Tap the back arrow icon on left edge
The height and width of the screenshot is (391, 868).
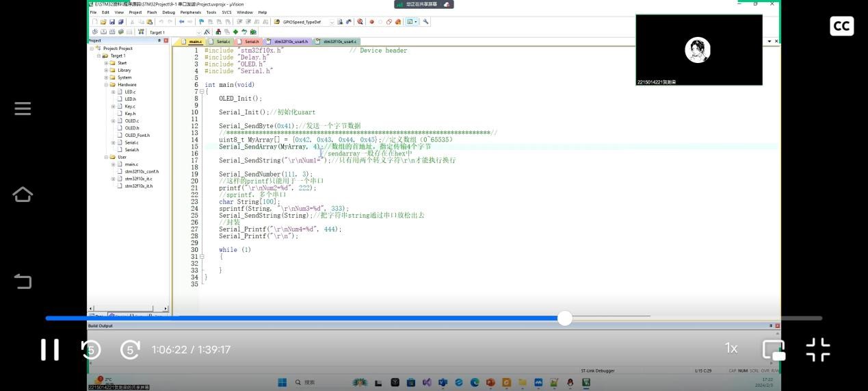pos(23,281)
